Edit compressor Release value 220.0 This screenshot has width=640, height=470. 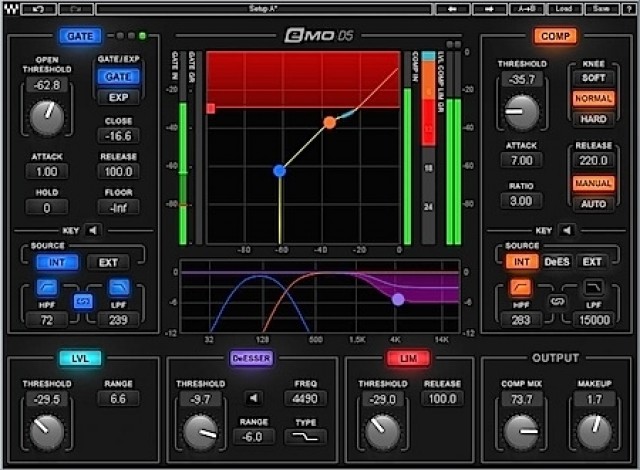tap(593, 160)
